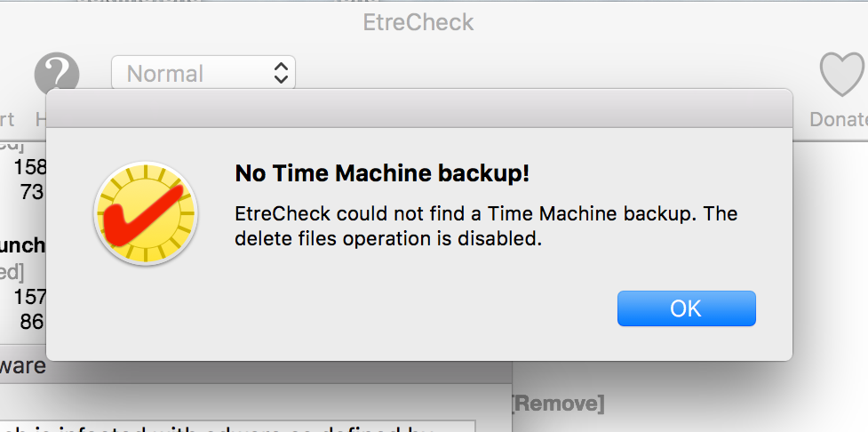Click the yellow Time Machine checkmark icon
Viewport: 868px width, 432px height.
[x=144, y=212]
